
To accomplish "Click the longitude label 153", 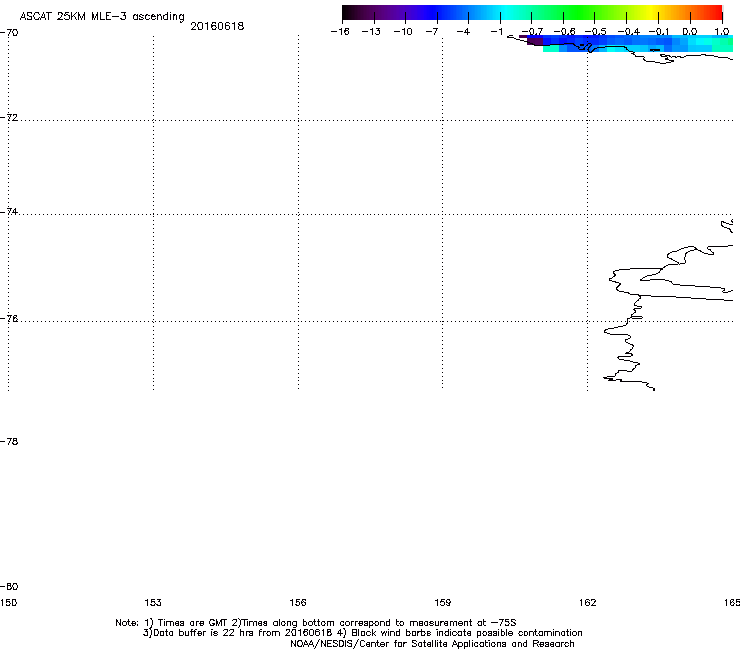I will coord(153,602).
